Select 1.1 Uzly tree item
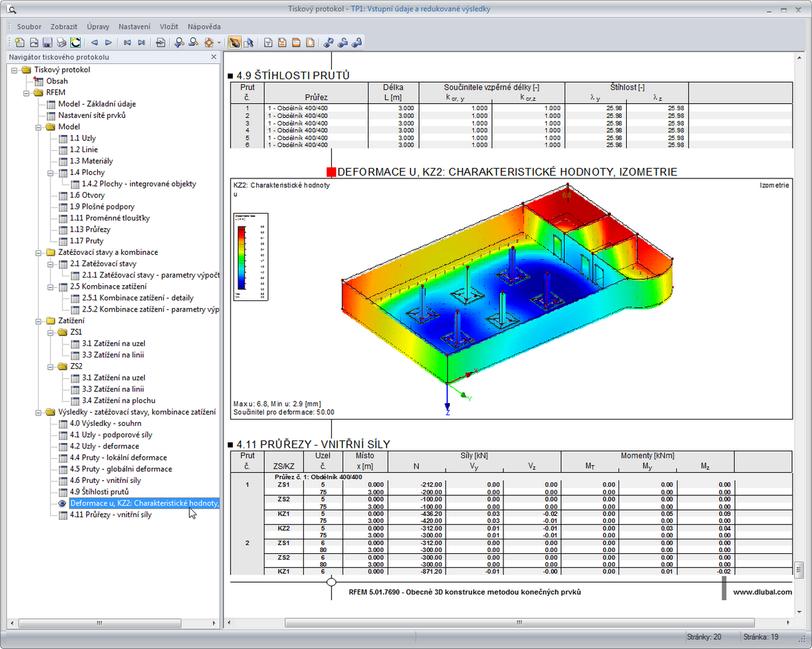This screenshot has width=812, height=649. point(83,138)
